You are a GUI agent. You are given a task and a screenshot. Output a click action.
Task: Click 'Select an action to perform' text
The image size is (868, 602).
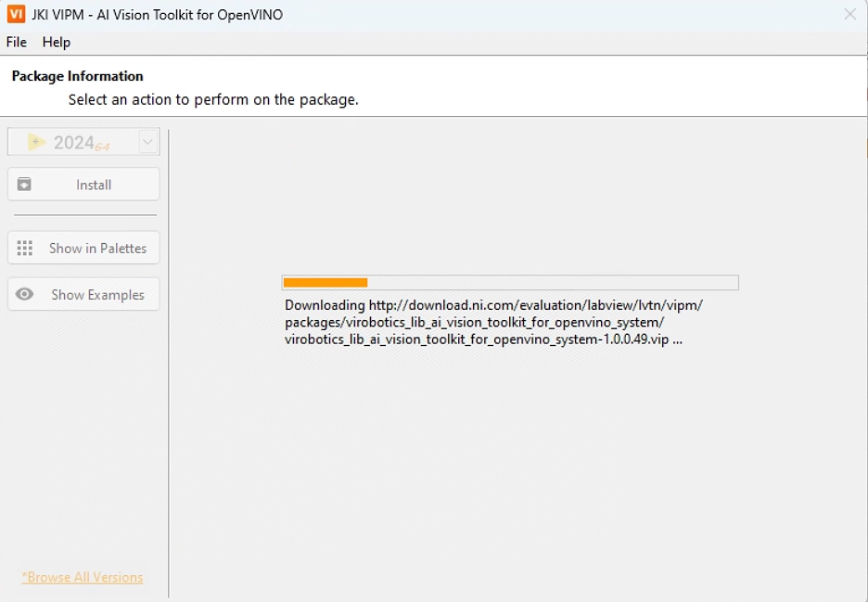213,99
